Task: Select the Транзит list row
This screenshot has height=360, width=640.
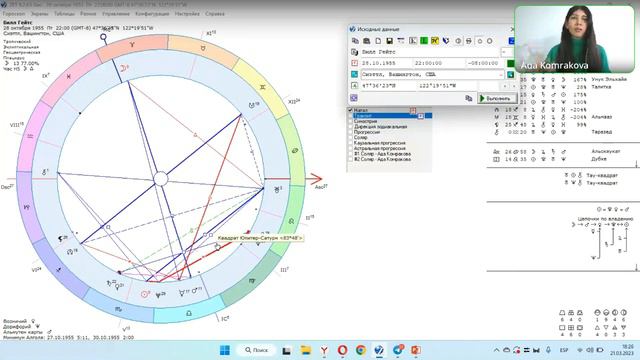Action: (x=389, y=116)
